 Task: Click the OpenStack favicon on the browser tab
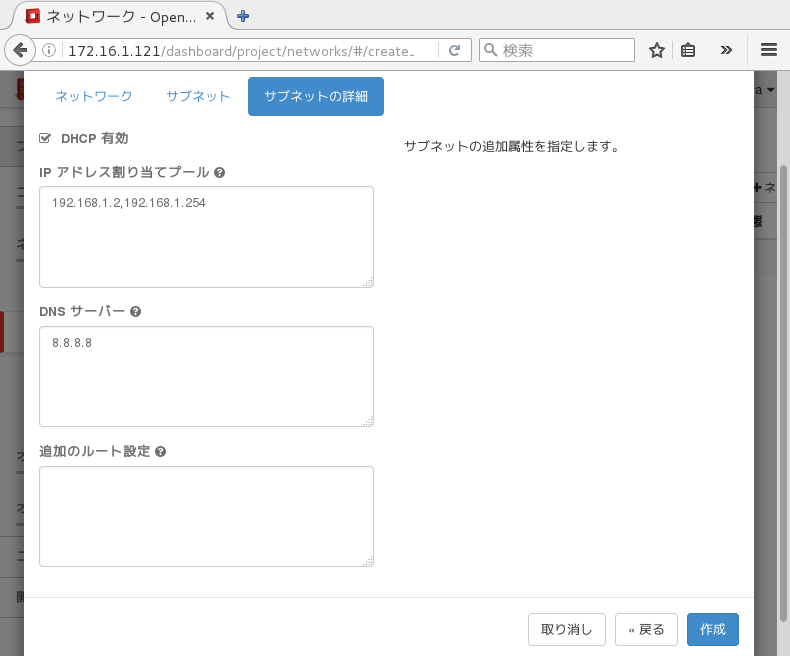tap(33, 16)
